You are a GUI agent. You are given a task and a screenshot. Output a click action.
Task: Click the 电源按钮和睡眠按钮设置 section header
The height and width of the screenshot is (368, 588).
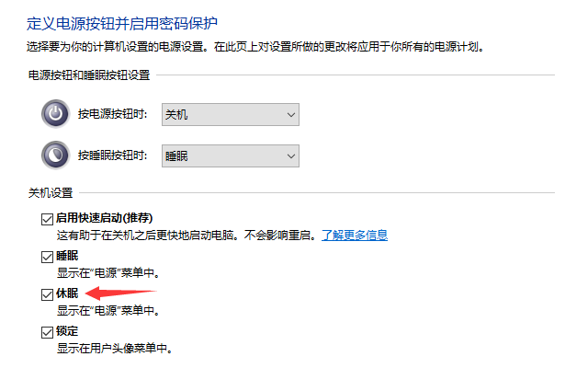pyautogui.click(x=88, y=75)
